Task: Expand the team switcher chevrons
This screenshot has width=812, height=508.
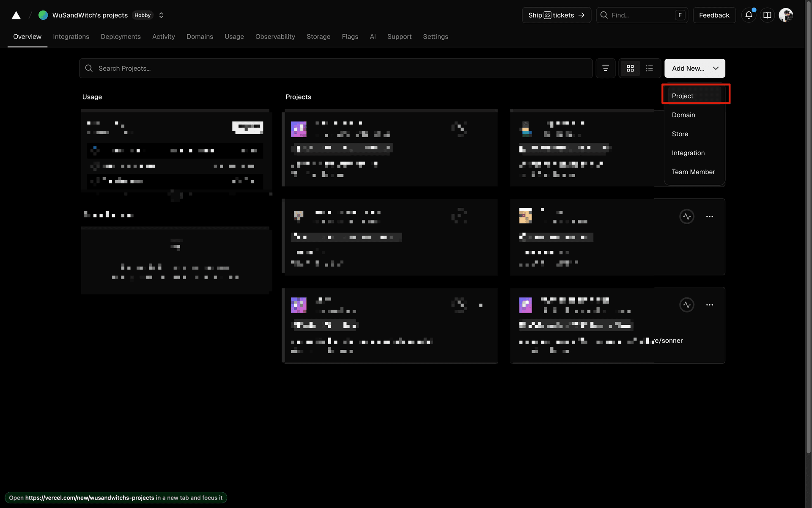Action: (161, 15)
